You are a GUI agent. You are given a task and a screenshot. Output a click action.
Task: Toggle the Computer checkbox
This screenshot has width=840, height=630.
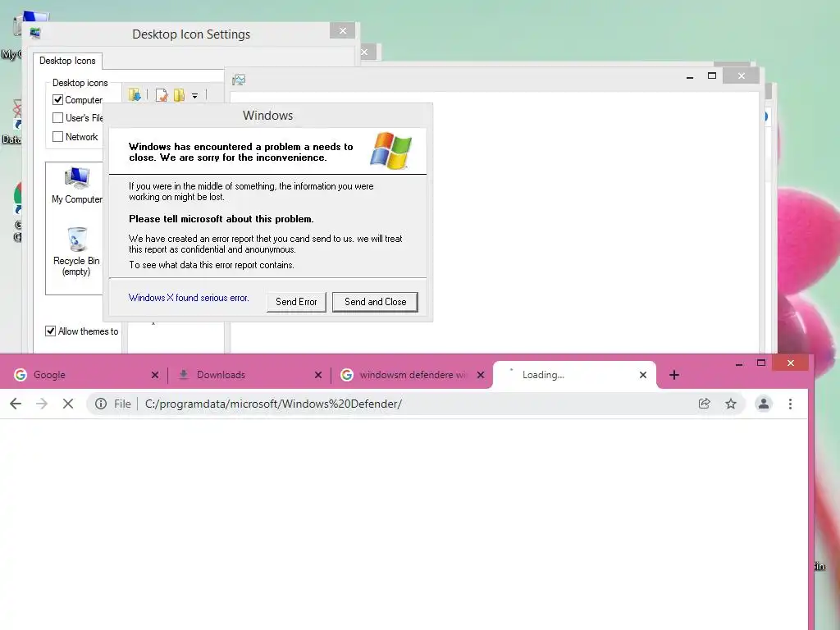click(58, 99)
